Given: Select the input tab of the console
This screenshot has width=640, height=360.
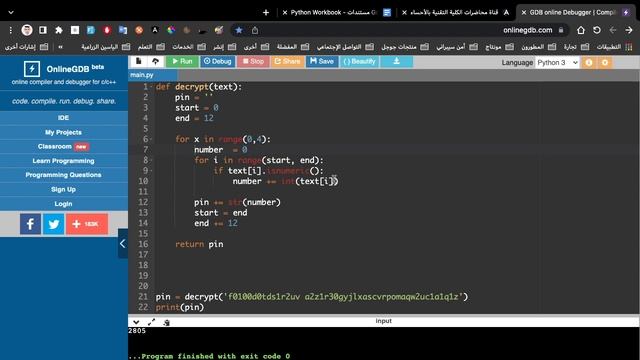Looking at the screenshot, I should pos(384,321).
